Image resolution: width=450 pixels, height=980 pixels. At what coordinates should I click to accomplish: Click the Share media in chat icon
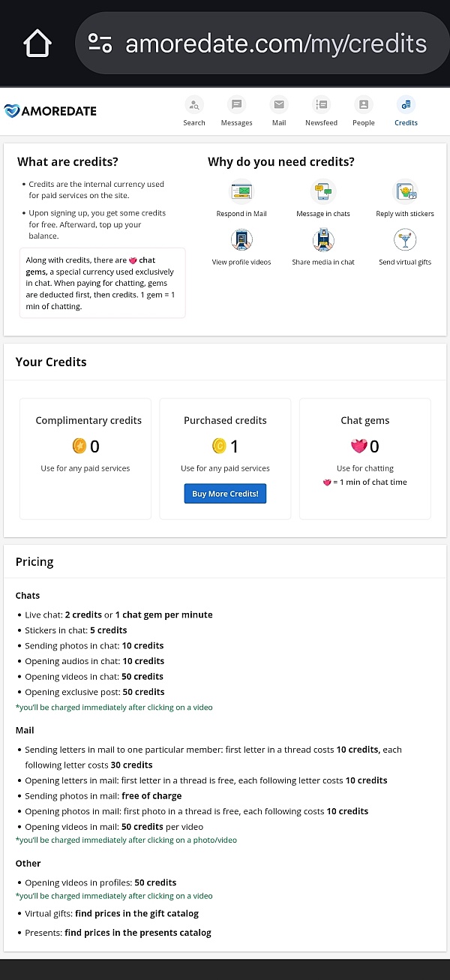tap(323, 240)
